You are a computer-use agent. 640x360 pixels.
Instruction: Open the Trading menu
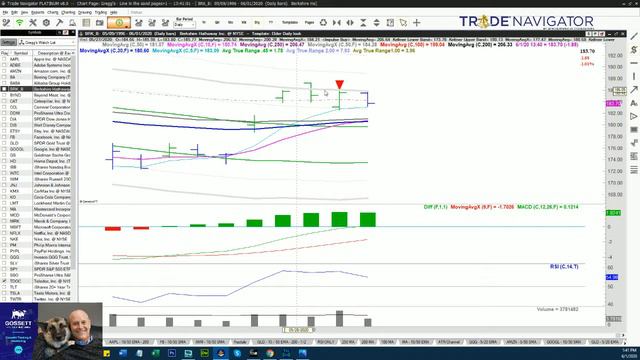click(101, 13)
